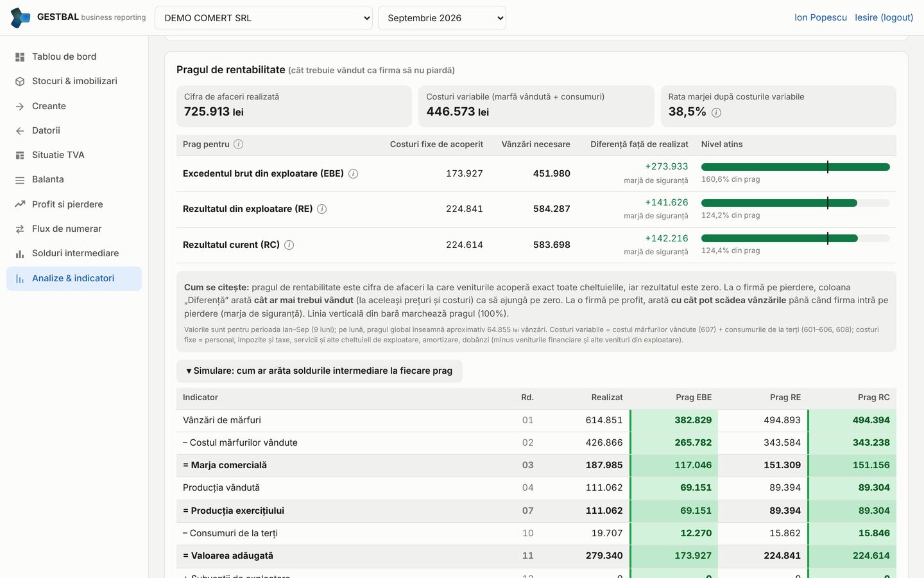
Task: Click the Cifra de afaceri realizată card
Action: pyautogui.click(x=294, y=106)
